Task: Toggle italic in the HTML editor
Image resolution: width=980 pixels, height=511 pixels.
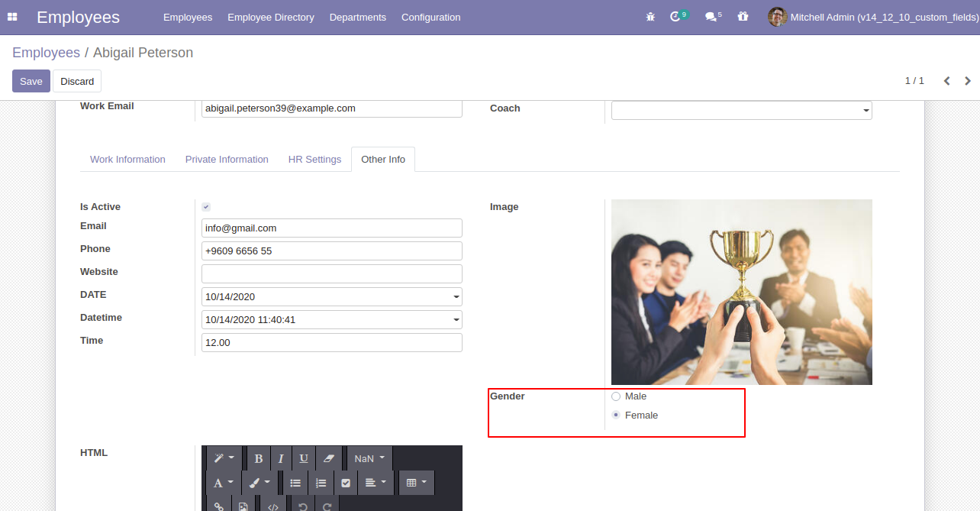Action: tap(281, 458)
